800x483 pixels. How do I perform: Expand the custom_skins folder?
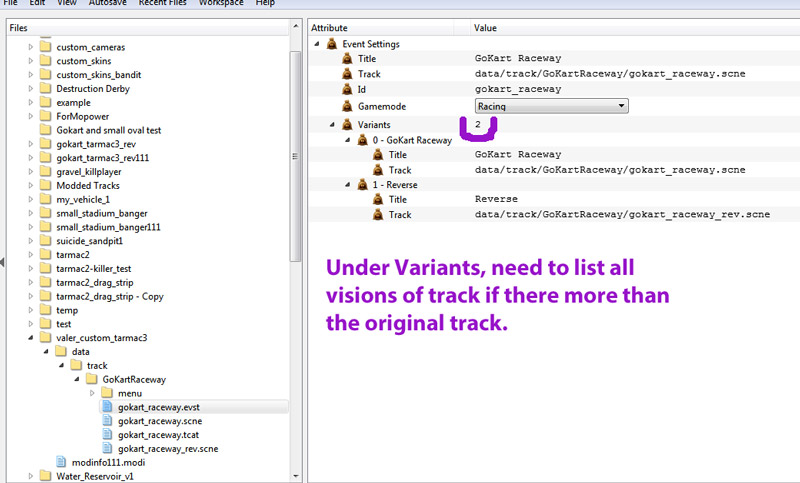coord(31,61)
